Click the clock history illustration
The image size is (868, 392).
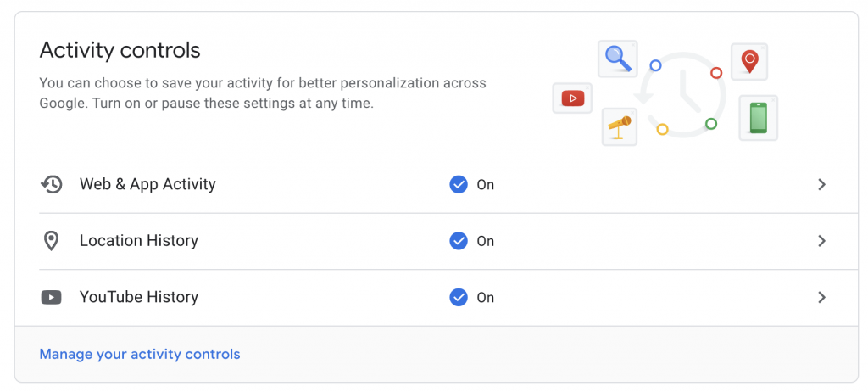(x=682, y=94)
